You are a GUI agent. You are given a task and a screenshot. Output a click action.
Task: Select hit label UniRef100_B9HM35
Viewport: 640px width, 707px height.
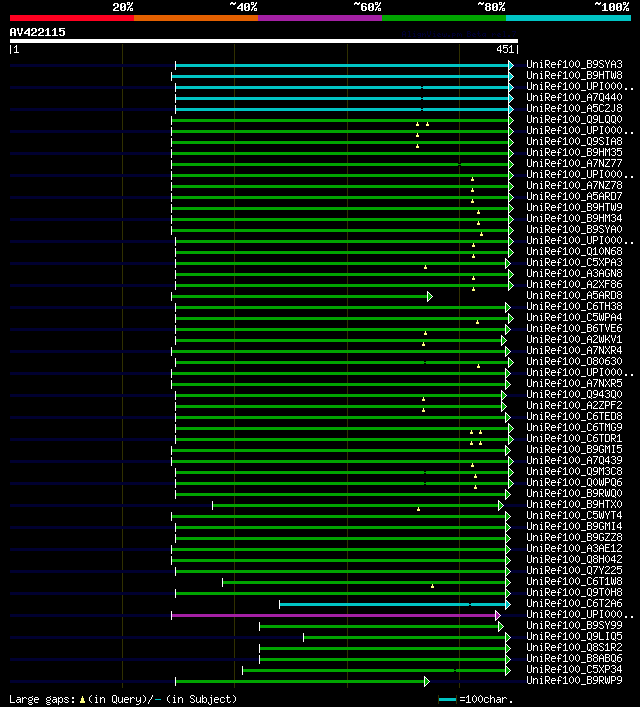[x=574, y=152]
